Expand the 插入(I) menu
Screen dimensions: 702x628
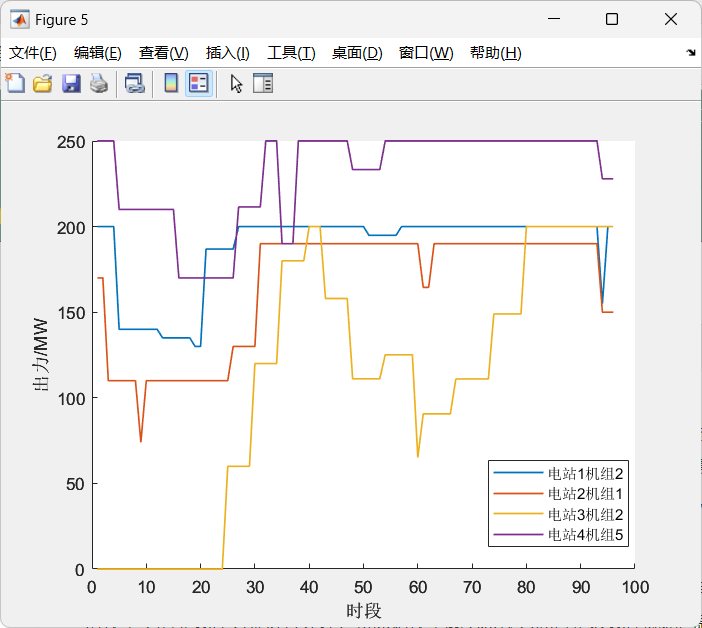point(228,53)
